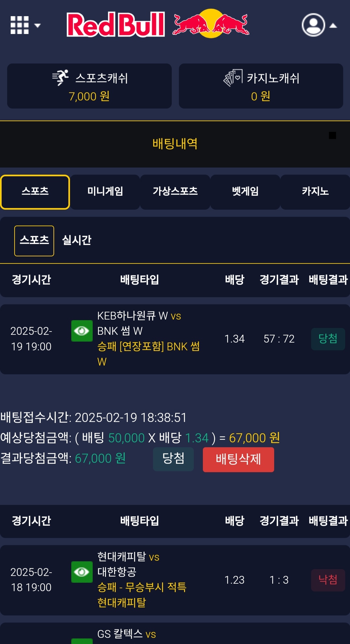Open the 카지노 tab

click(x=315, y=192)
